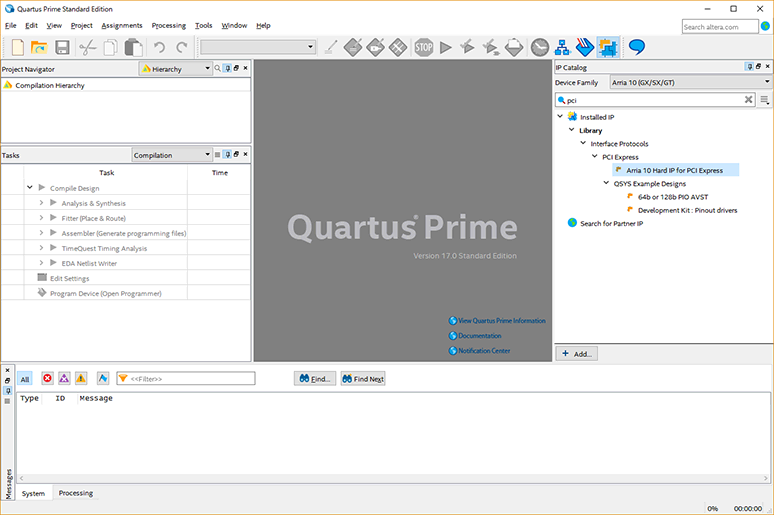Screen dimensions: 774x515
Task: Click the blue speech bubble feedback icon
Action: point(637,47)
